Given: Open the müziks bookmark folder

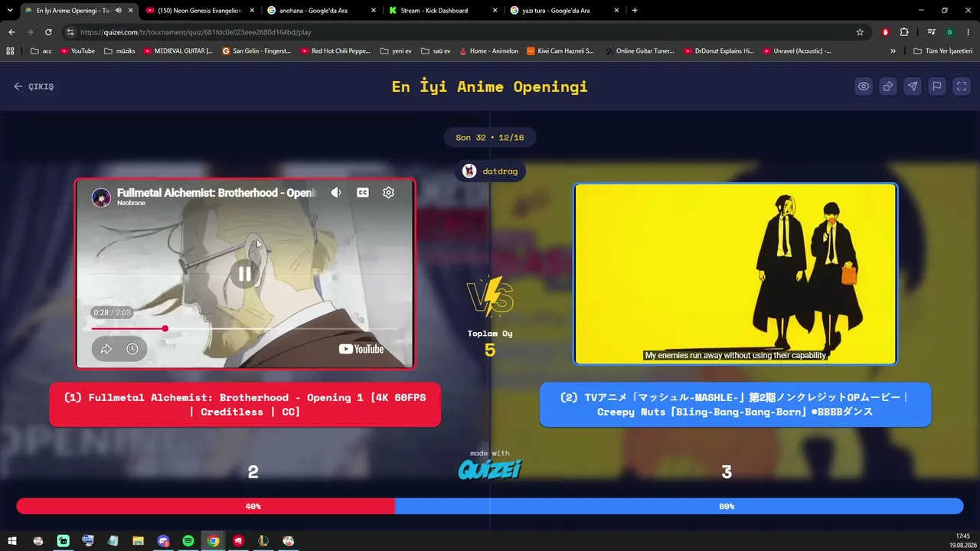Looking at the screenshot, I should [x=119, y=51].
